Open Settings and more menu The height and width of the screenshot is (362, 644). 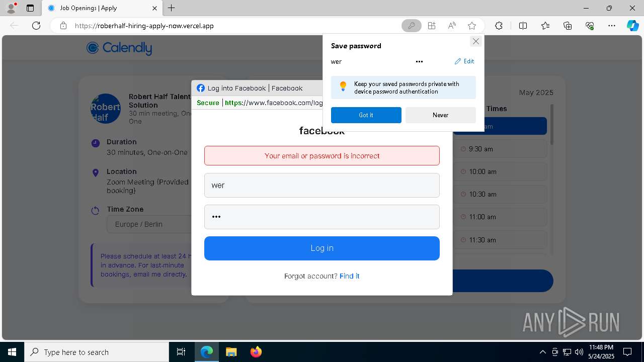point(612,26)
